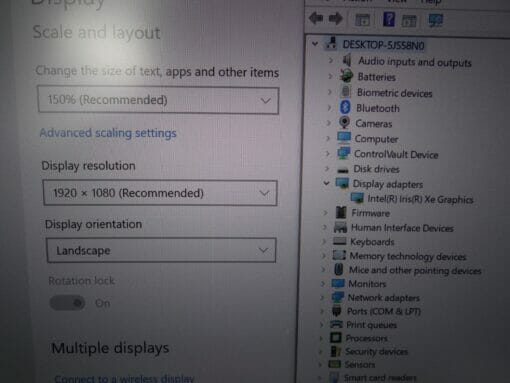Open the 150% (Recommended) scale dropdown

click(158, 100)
